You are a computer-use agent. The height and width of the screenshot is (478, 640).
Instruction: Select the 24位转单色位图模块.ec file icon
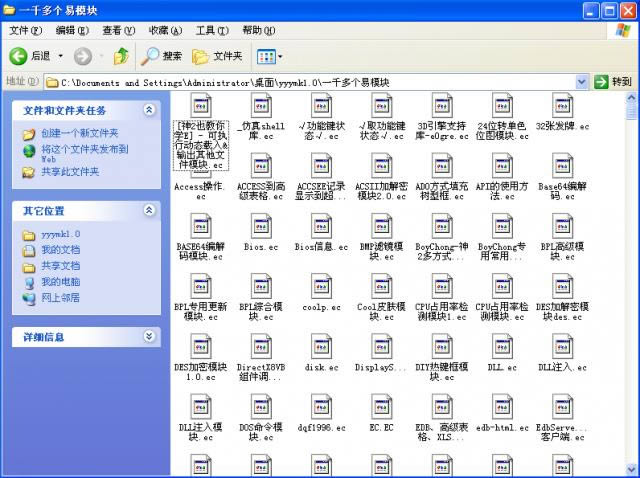tap(502, 106)
